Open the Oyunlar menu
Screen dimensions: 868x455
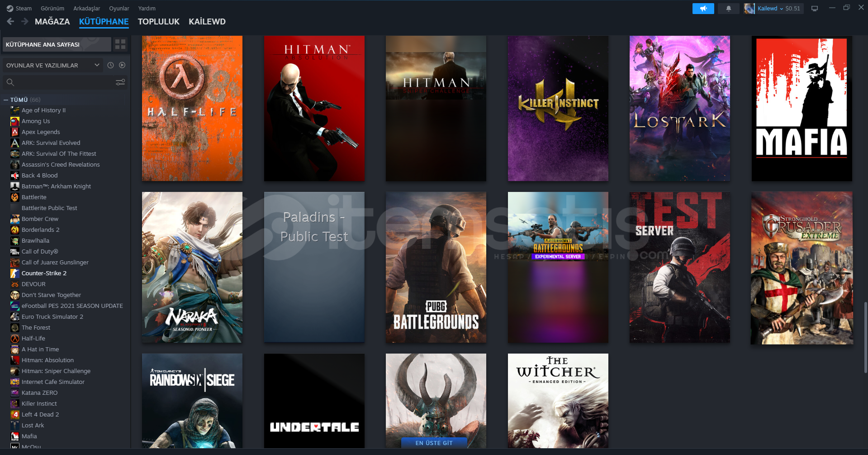tap(119, 9)
